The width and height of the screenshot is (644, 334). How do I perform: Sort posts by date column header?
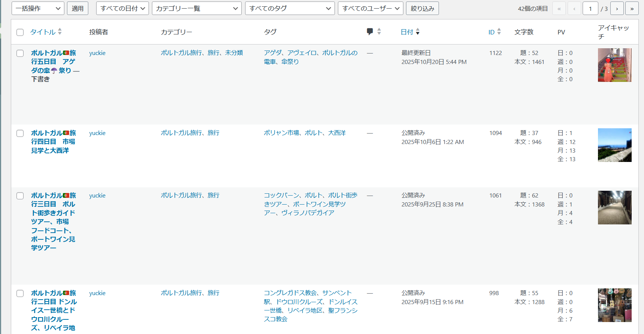pos(407,32)
